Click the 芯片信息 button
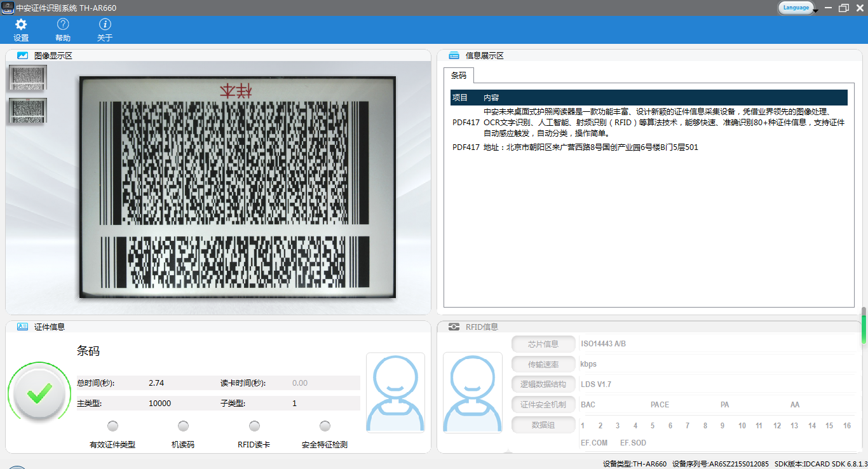The image size is (868, 469). (x=543, y=344)
